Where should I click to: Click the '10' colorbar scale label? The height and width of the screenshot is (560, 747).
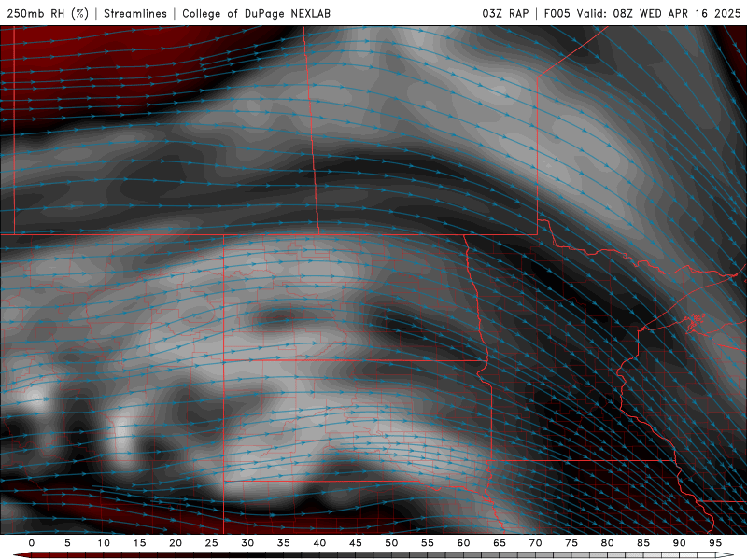click(x=104, y=543)
